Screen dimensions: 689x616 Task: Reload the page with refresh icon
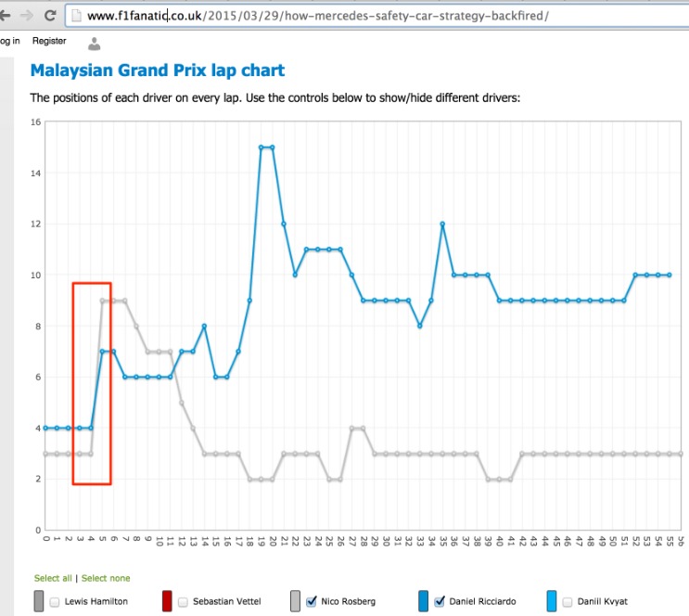pyautogui.click(x=50, y=16)
